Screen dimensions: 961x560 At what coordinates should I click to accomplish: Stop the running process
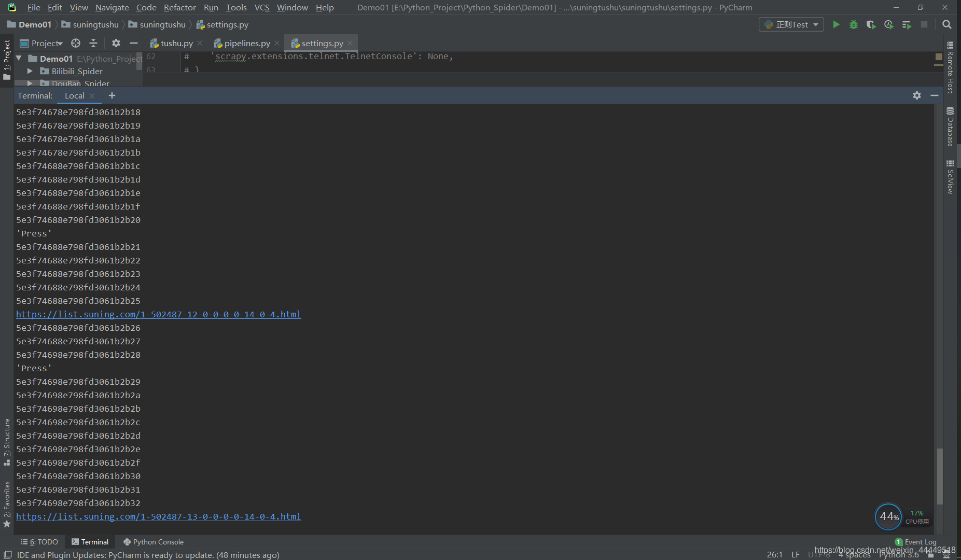[x=924, y=24]
